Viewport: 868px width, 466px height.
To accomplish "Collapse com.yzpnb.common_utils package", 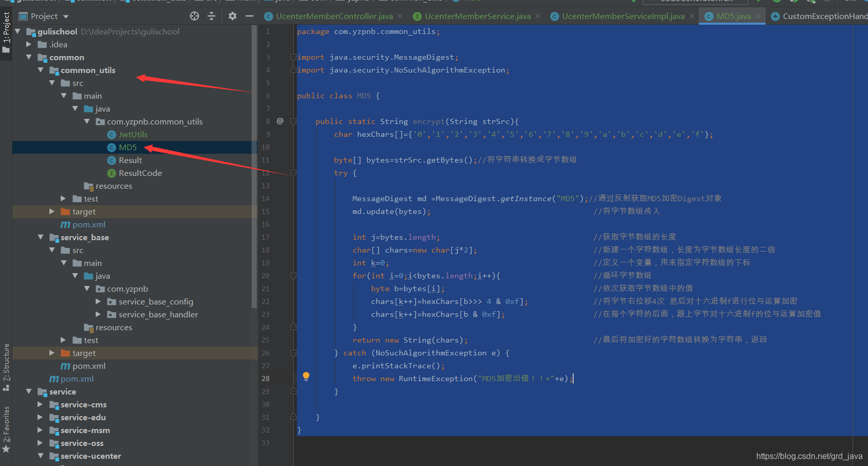I will 87,121.
